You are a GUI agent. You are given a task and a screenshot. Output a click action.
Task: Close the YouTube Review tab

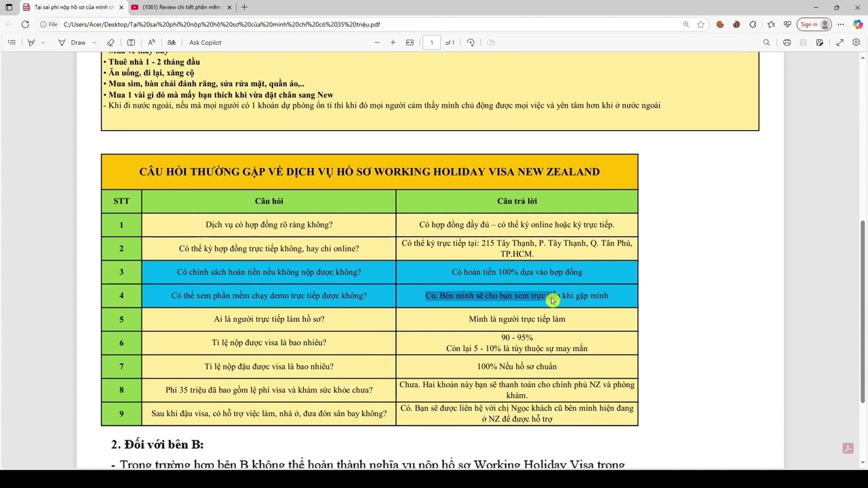229,7
